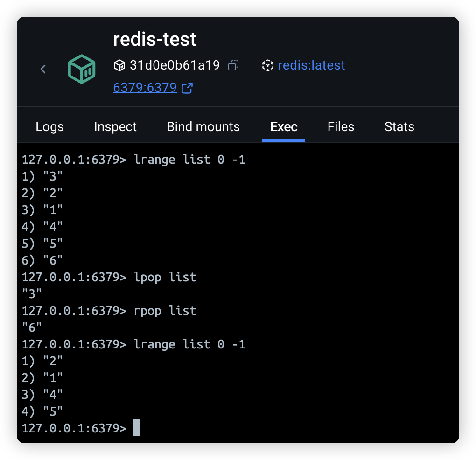Click the lpop list command line
The width and height of the screenshot is (476, 460).
click(x=165, y=277)
